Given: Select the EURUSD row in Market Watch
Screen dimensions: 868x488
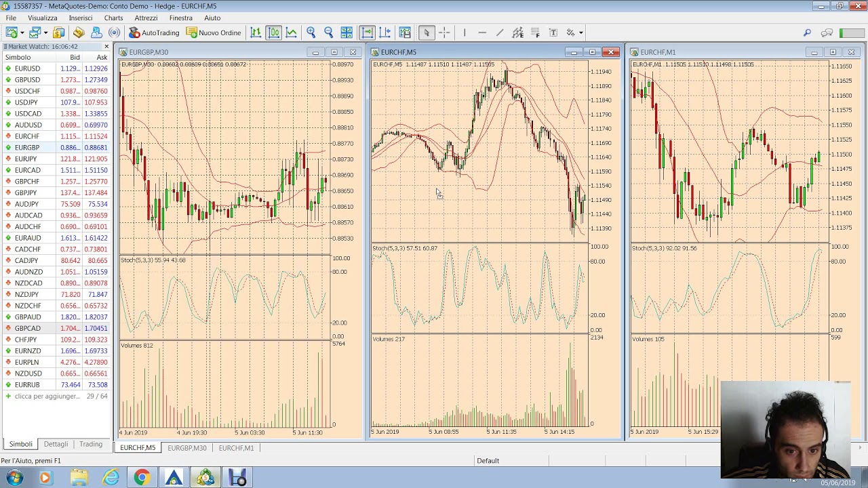Looking at the screenshot, I should (x=56, y=68).
